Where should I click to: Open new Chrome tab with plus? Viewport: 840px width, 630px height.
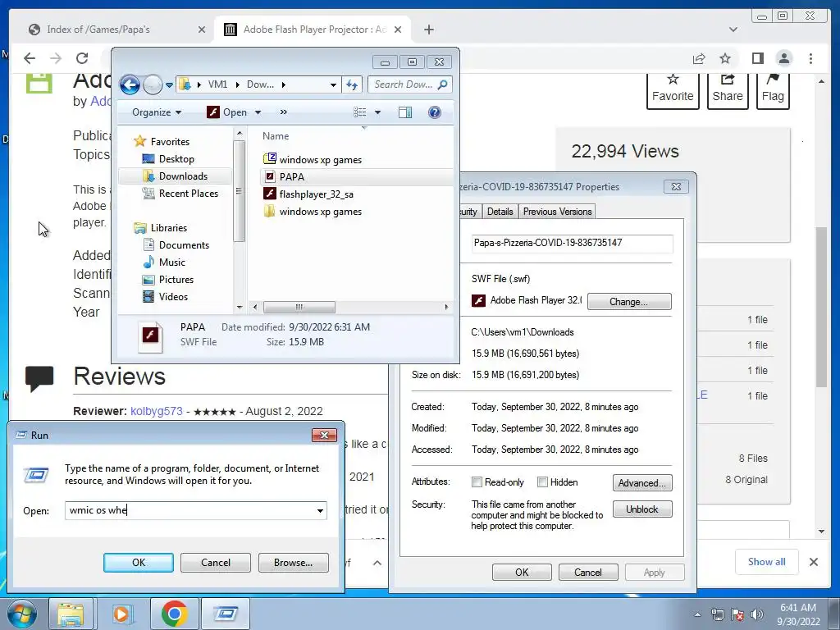[428, 30]
